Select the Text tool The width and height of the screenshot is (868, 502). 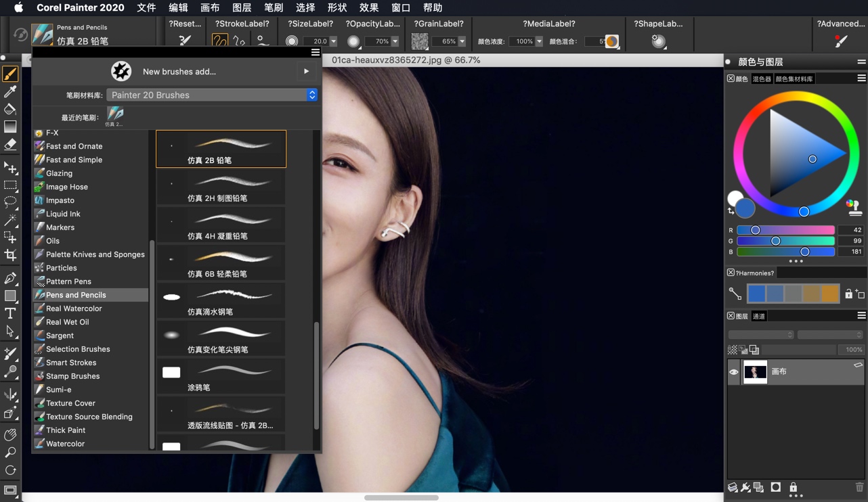tap(10, 313)
